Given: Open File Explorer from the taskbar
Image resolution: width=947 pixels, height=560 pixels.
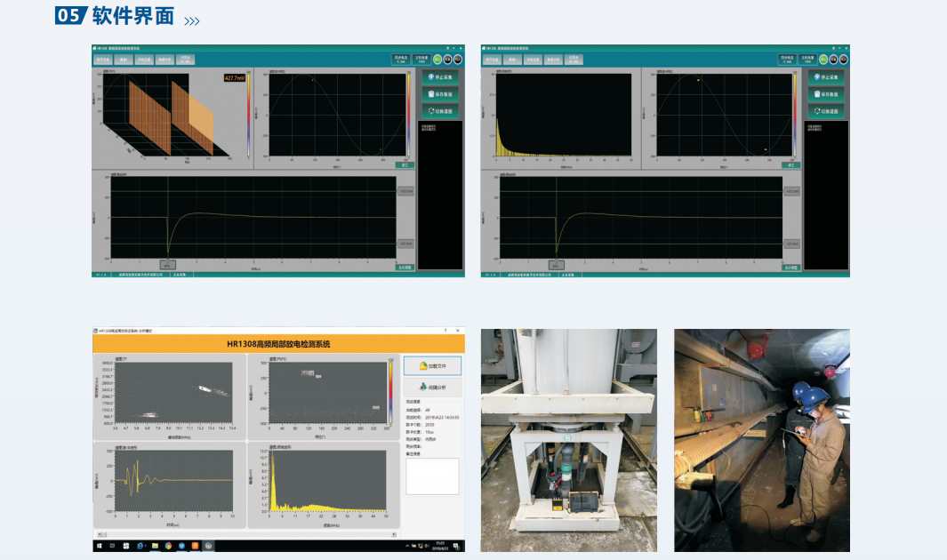Looking at the screenshot, I should click(155, 546).
